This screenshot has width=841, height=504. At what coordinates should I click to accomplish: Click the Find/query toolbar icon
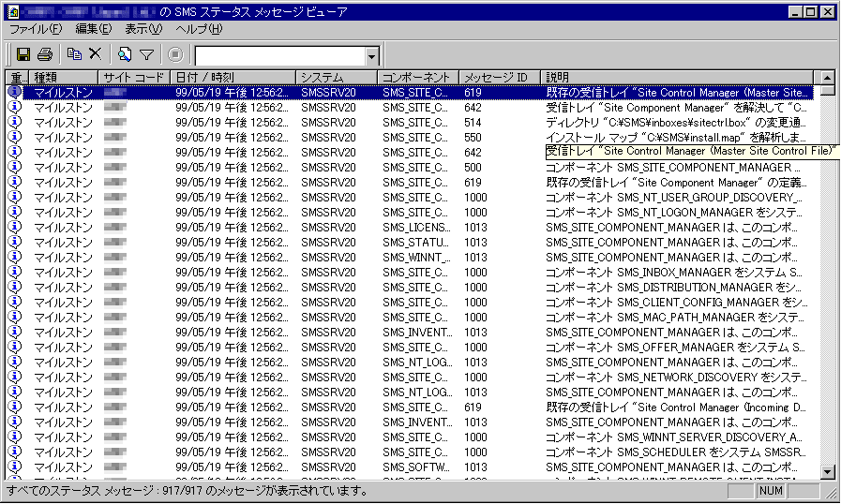click(x=125, y=54)
